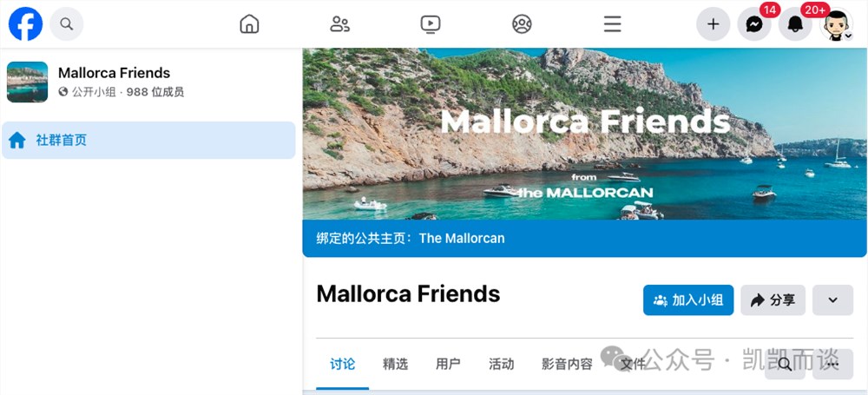Click the Facebook logo icon
This screenshot has width=868, height=395.
(x=25, y=23)
